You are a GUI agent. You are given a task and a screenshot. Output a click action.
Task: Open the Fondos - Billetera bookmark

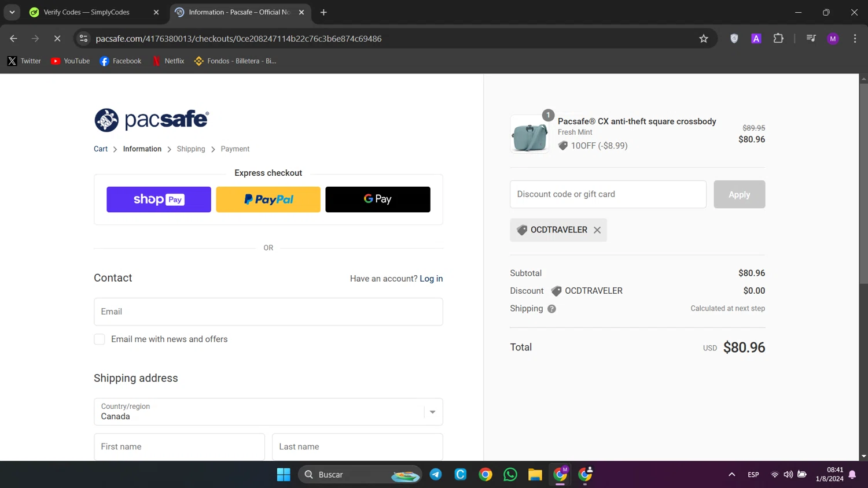pos(236,61)
